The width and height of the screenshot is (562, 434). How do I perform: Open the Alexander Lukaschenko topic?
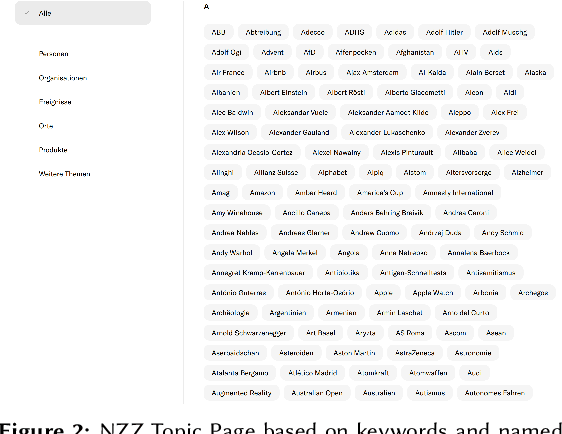(387, 133)
